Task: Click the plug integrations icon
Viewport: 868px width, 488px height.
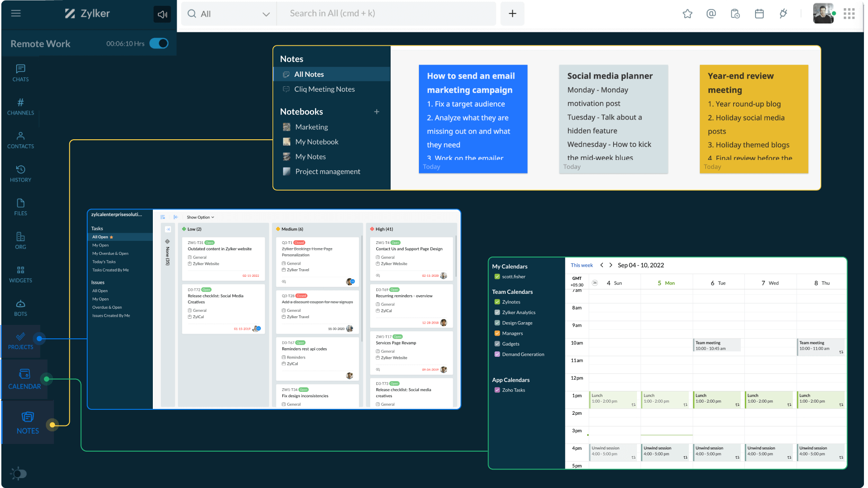Action: click(783, 14)
